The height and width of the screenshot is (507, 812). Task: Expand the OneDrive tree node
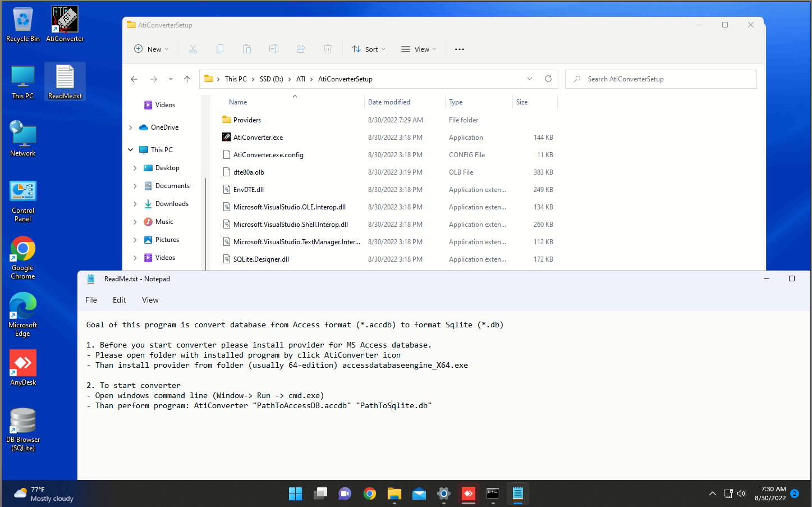[131, 127]
